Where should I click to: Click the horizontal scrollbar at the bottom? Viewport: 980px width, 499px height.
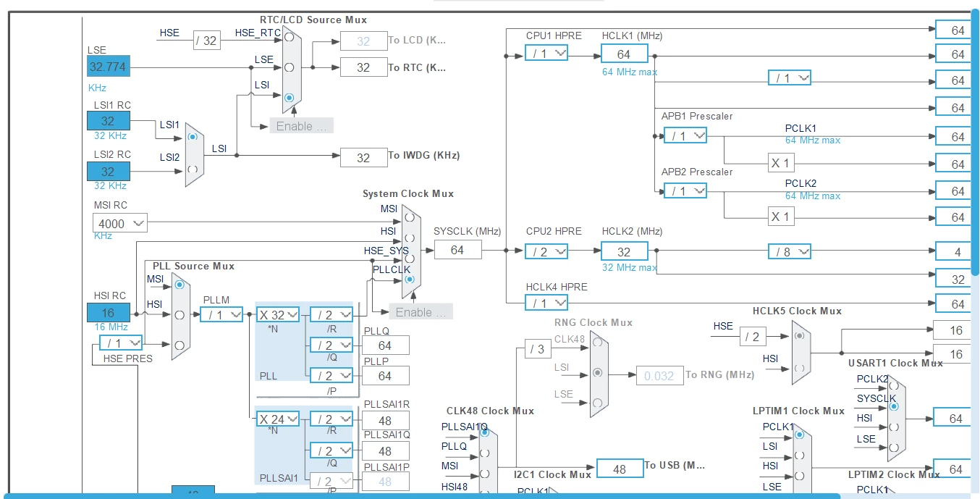(x=423, y=496)
